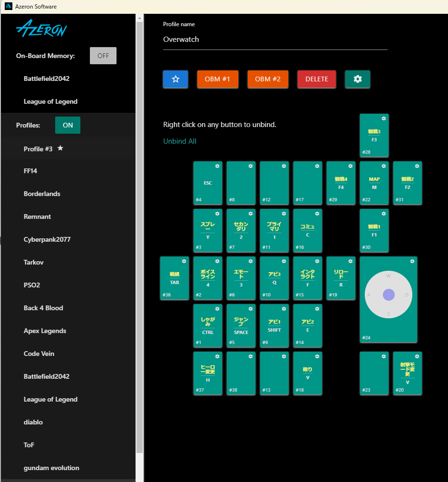
Task: Open gear settings on button #12
Action: click(x=283, y=166)
